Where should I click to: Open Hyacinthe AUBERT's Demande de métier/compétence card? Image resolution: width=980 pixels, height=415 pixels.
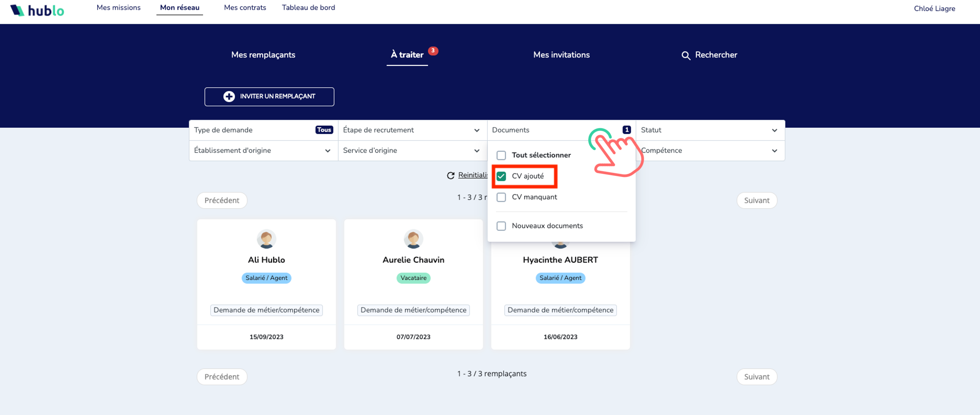pyautogui.click(x=560, y=310)
